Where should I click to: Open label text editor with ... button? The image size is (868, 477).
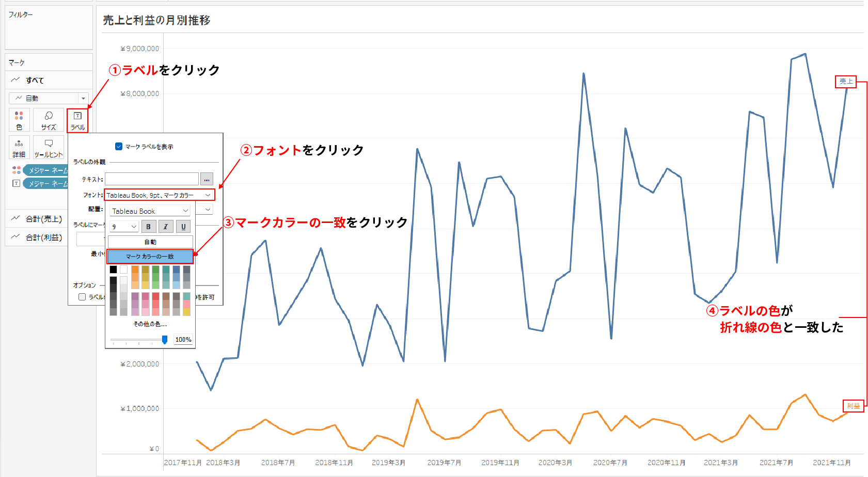click(x=207, y=179)
